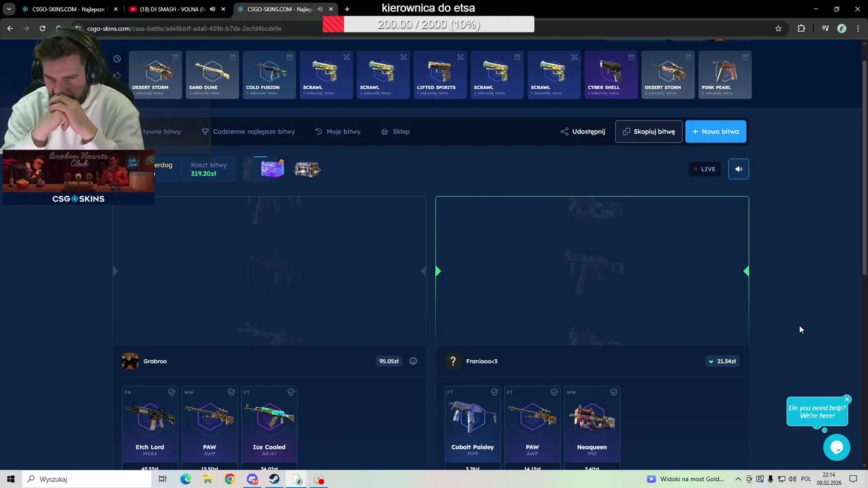Open the Sand Dune drop card
The image size is (868, 488).
point(212,75)
